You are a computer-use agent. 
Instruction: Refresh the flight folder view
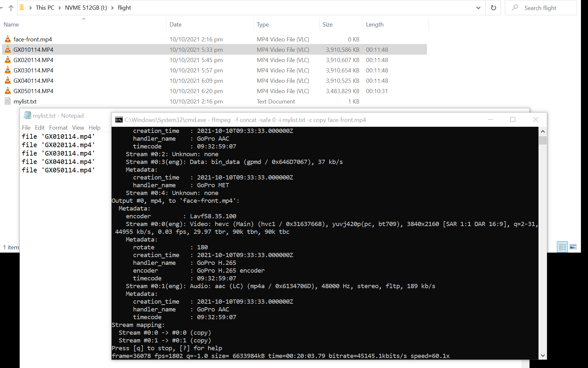[x=493, y=8]
